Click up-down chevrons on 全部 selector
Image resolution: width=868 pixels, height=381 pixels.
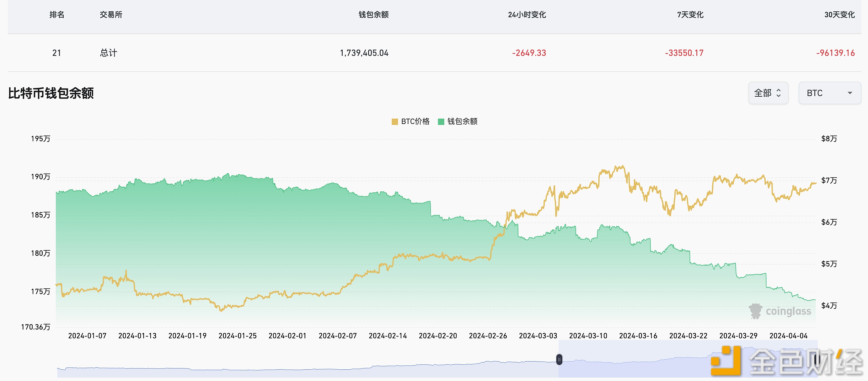pyautogui.click(x=779, y=93)
